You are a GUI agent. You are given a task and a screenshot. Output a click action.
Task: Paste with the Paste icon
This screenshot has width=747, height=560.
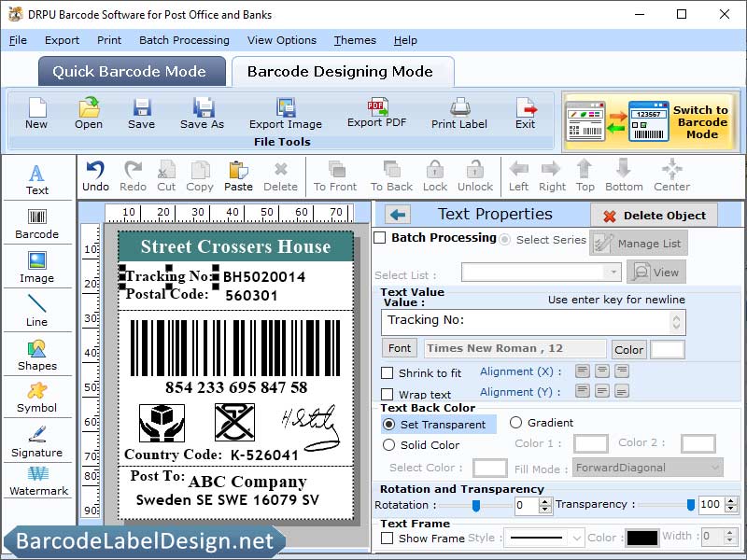(238, 176)
